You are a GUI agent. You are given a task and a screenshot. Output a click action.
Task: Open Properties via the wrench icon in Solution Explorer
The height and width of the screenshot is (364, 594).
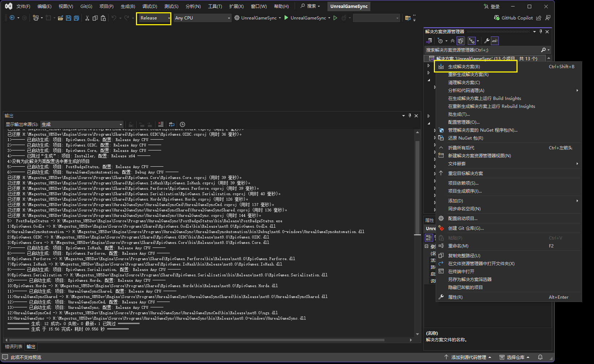click(x=487, y=41)
